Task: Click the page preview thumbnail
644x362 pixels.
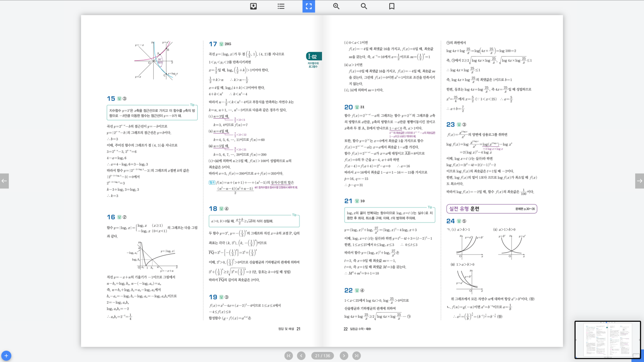Action: coord(607,340)
